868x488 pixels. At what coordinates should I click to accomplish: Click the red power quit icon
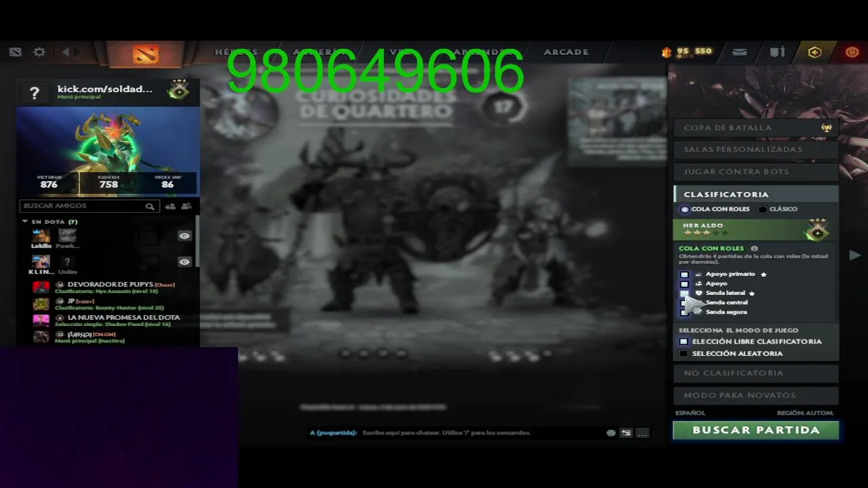point(852,52)
